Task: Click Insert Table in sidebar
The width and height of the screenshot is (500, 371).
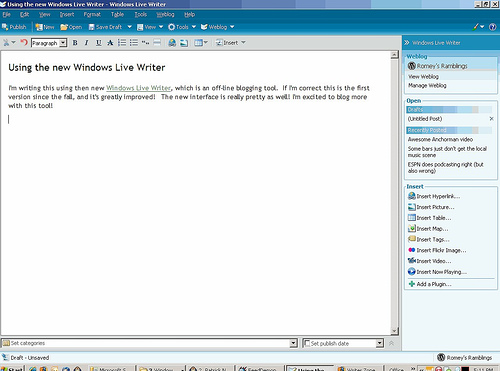Action: point(429,218)
